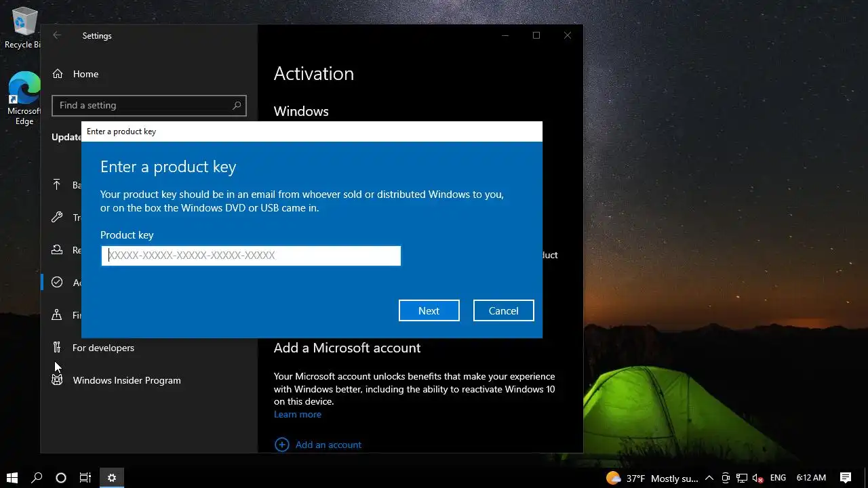Select Home in the Settings sidebar
Screen dimensions: 868x488
point(85,74)
